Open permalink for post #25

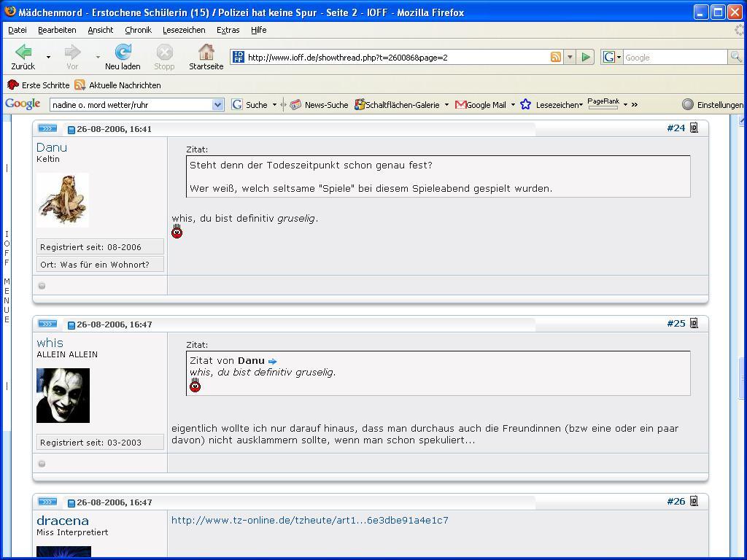point(676,323)
